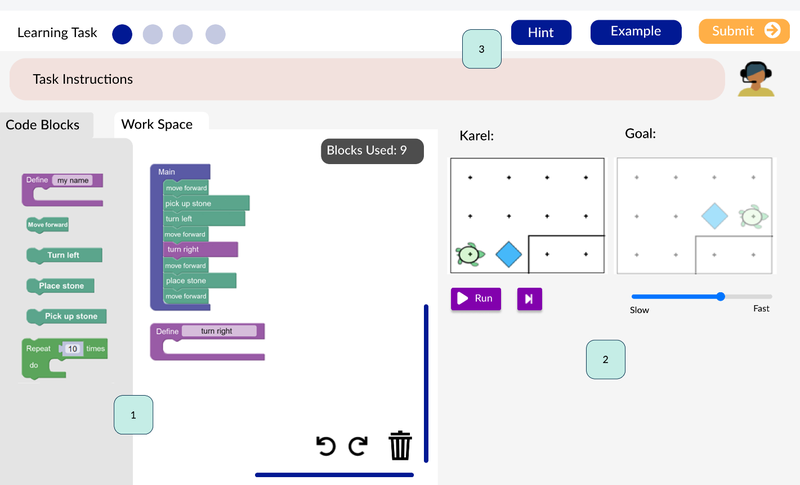Click the undo arrow icon
The height and width of the screenshot is (485, 800).
point(326,446)
